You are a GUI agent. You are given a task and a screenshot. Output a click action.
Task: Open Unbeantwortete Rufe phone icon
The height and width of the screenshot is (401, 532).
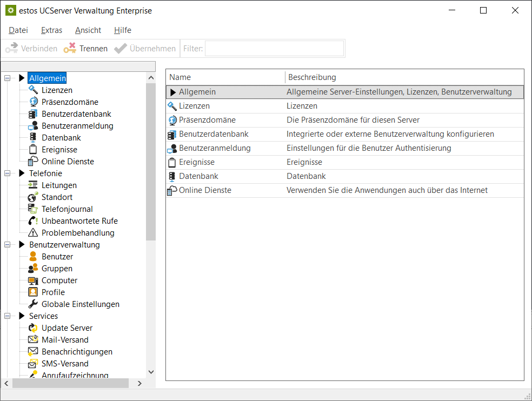[33, 221]
